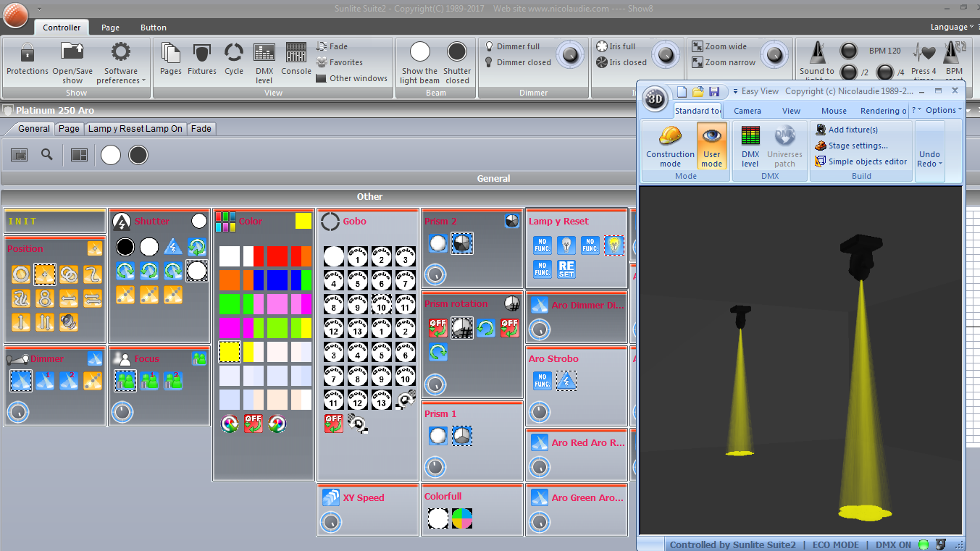Click the open folder icon in Easy View title bar
The height and width of the screenshot is (551, 980).
point(698,92)
